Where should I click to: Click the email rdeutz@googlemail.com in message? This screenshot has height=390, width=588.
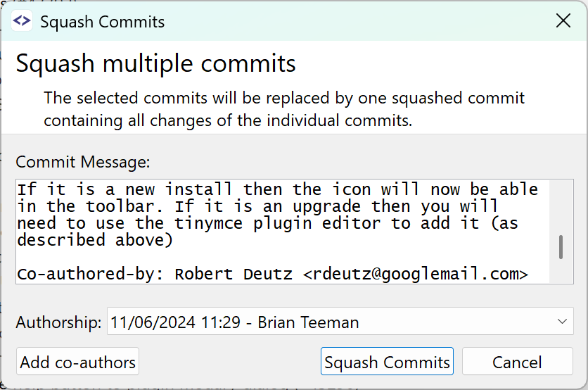[416, 274]
